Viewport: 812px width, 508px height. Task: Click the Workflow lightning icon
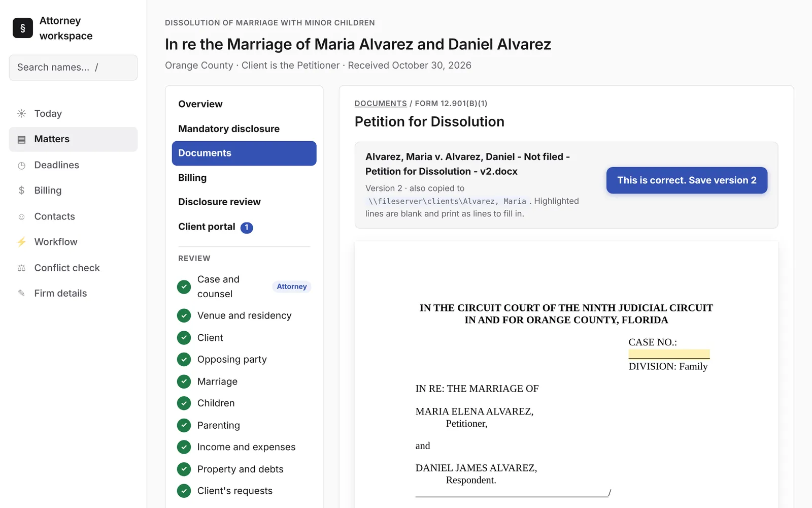coord(21,242)
